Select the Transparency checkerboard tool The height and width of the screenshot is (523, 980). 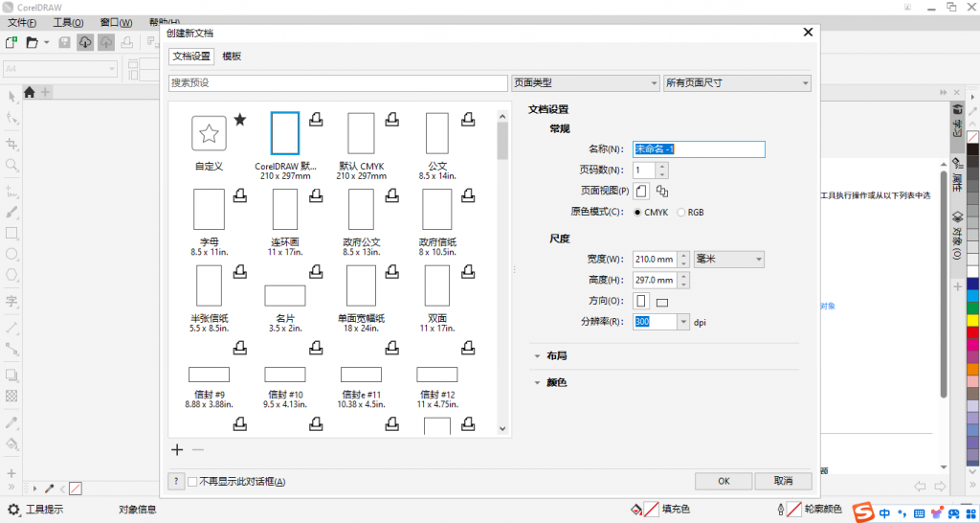tap(11, 396)
